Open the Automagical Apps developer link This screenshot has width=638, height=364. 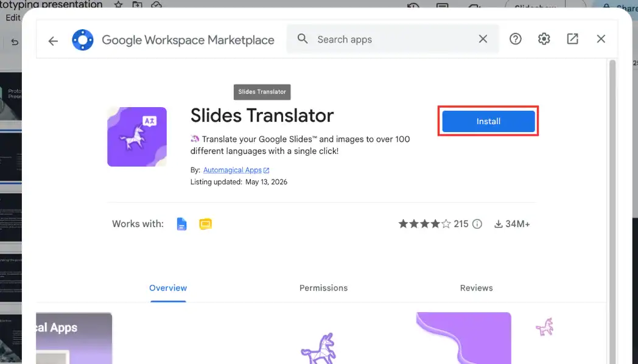[233, 170]
